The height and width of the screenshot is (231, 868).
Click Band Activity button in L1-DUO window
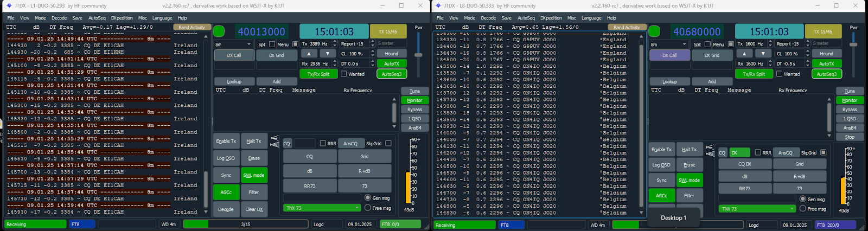tap(192, 27)
